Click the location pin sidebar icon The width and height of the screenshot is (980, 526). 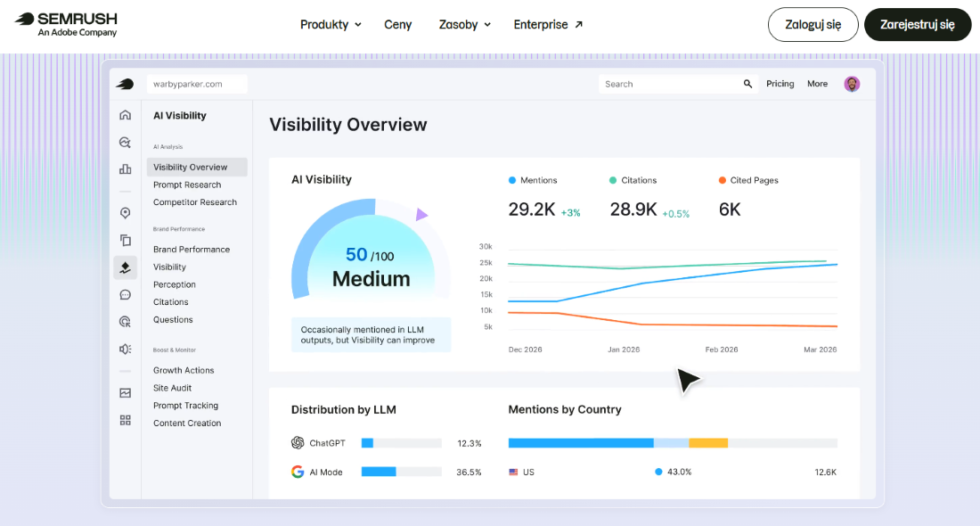(125, 213)
